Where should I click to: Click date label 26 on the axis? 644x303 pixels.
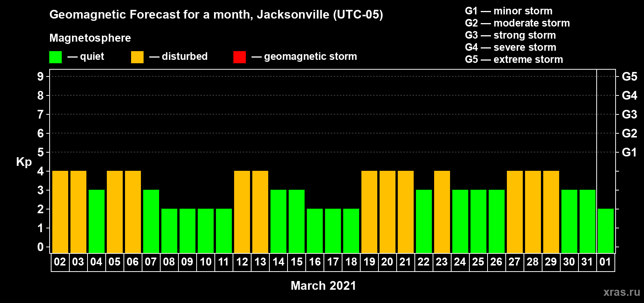click(496, 262)
